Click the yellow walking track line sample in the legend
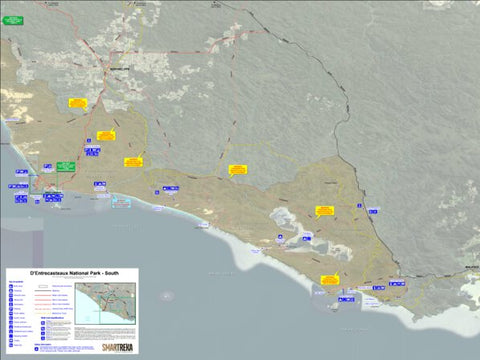The image size is (480, 360). [x=42, y=313]
